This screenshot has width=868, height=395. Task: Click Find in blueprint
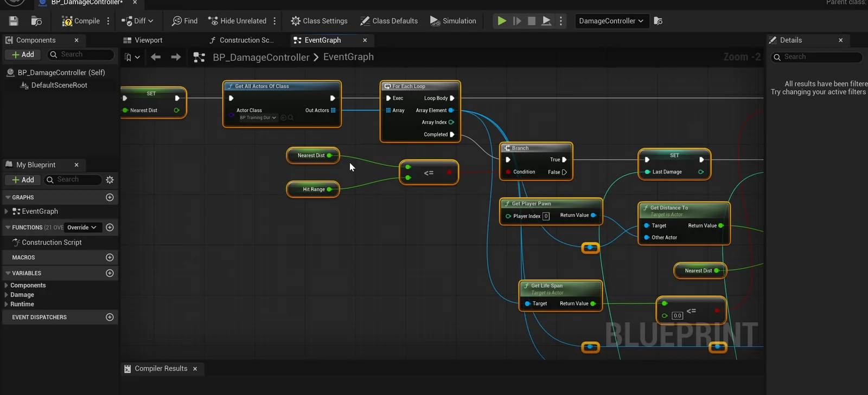[x=184, y=21]
